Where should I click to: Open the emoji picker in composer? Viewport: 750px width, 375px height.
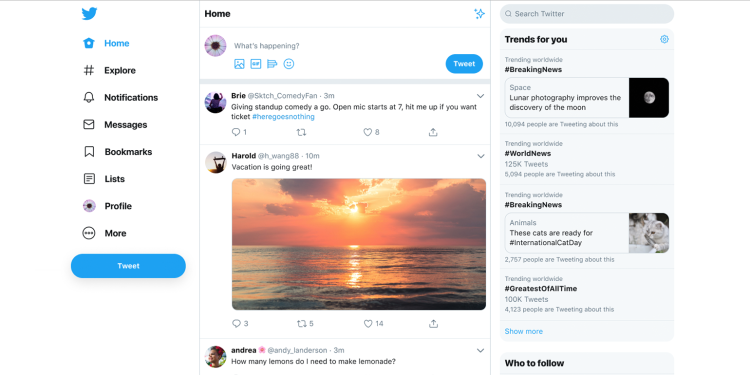point(289,64)
